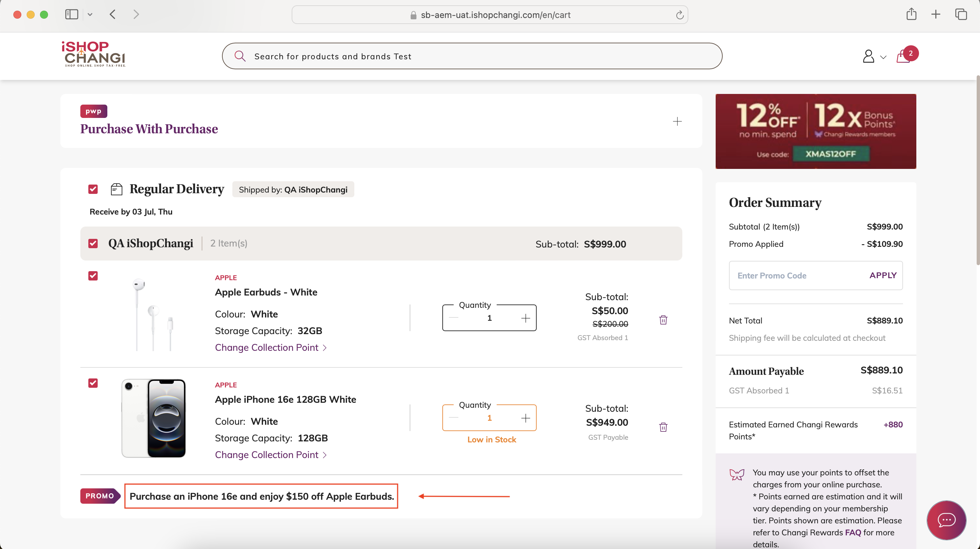Viewport: 980px width, 549px height.
Task: Go back with Safari back arrow
Action: [112, 14]
